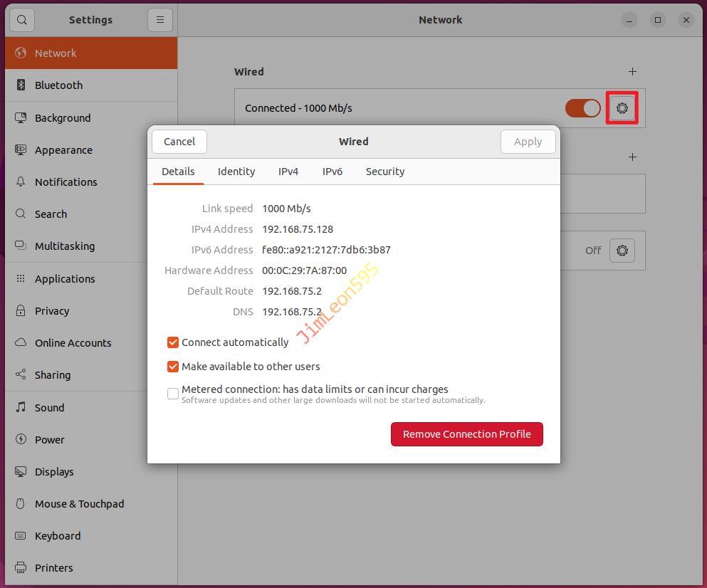
Task: Switch to the IPv6 tab
Action: [332, 172]
